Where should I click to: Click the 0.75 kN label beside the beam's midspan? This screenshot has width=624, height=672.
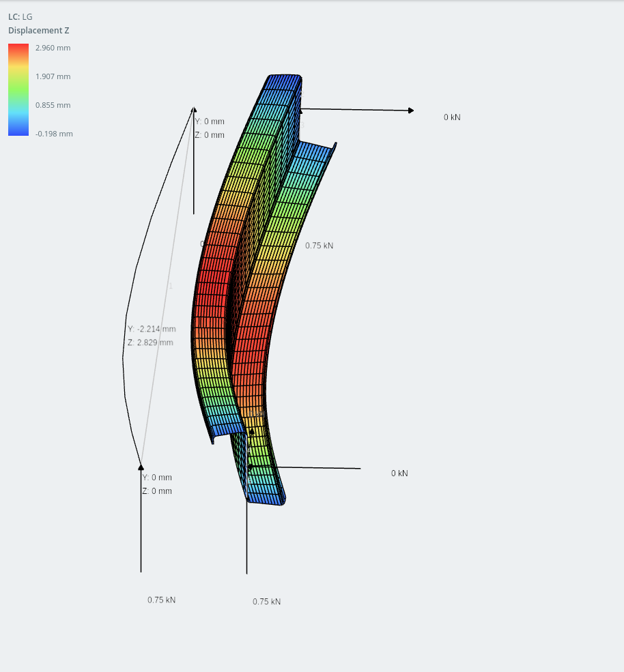pos(319,246)
